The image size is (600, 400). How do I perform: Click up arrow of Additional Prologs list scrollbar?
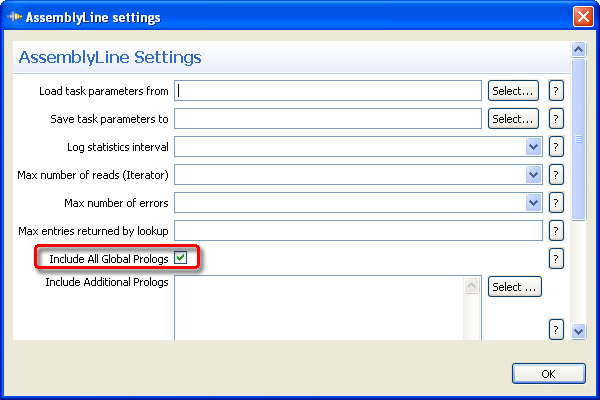[472, 286]
